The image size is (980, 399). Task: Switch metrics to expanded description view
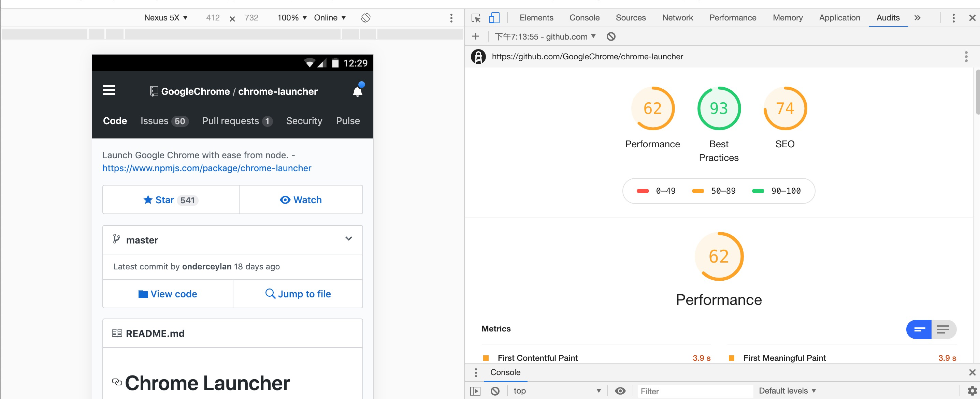tap(943, 329)
